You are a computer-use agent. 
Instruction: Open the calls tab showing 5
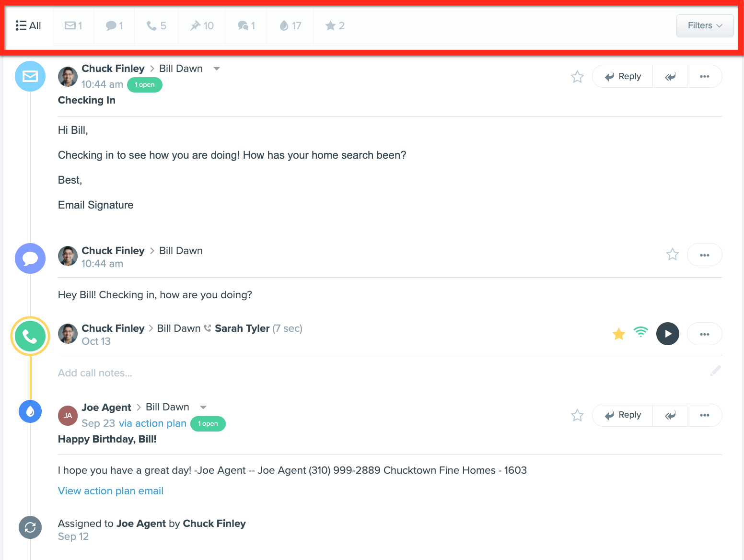click(156, 26)
